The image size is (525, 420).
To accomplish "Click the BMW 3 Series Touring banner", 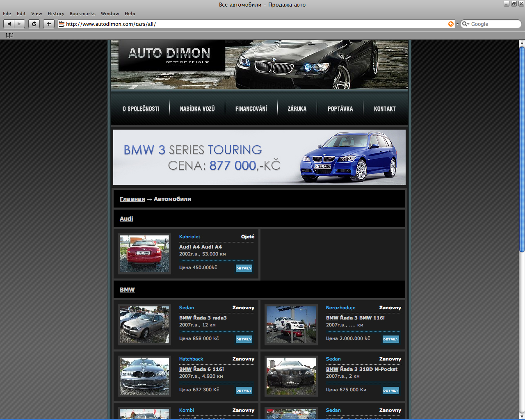I will point(259,157).
